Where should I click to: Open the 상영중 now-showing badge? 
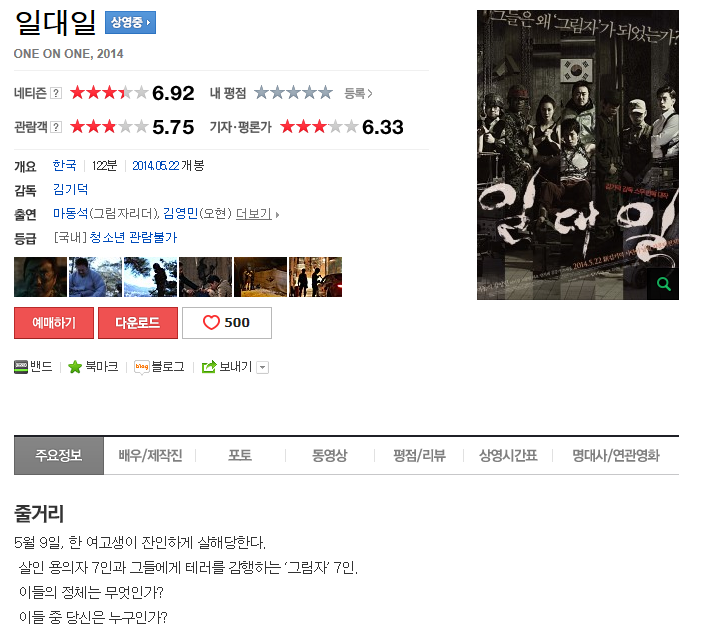(131, 22)
